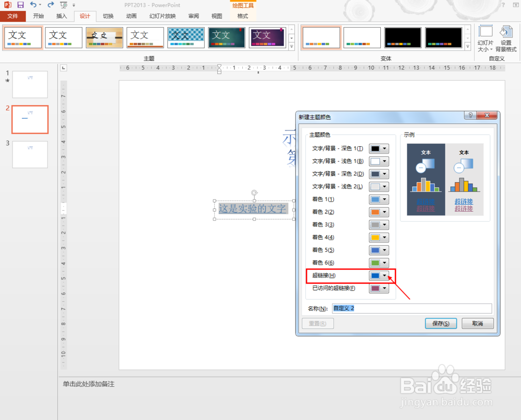521x420 pixels.
Task: Click the 取消 button
Action: tap(477, 323)
